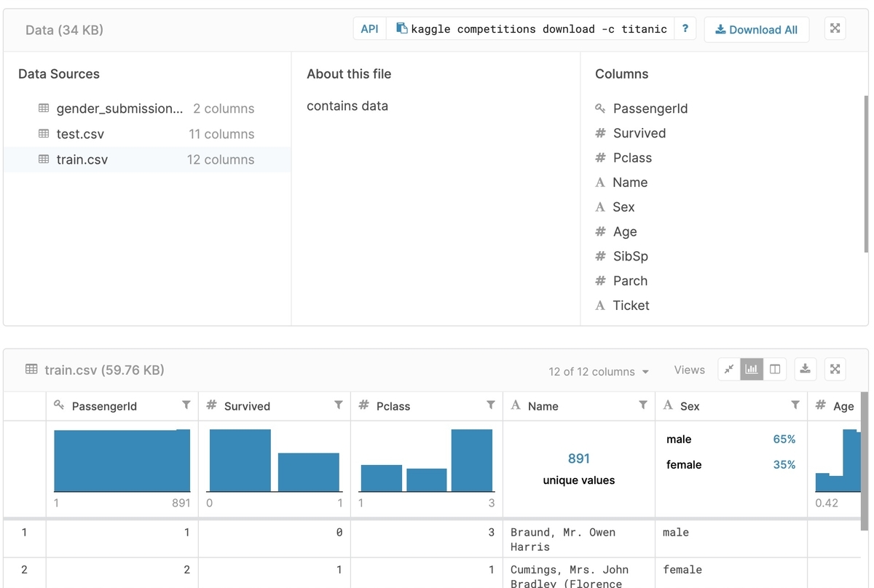Click the contains data description text
This screenshot has height=588, width=874.
[x=347, y=106]
